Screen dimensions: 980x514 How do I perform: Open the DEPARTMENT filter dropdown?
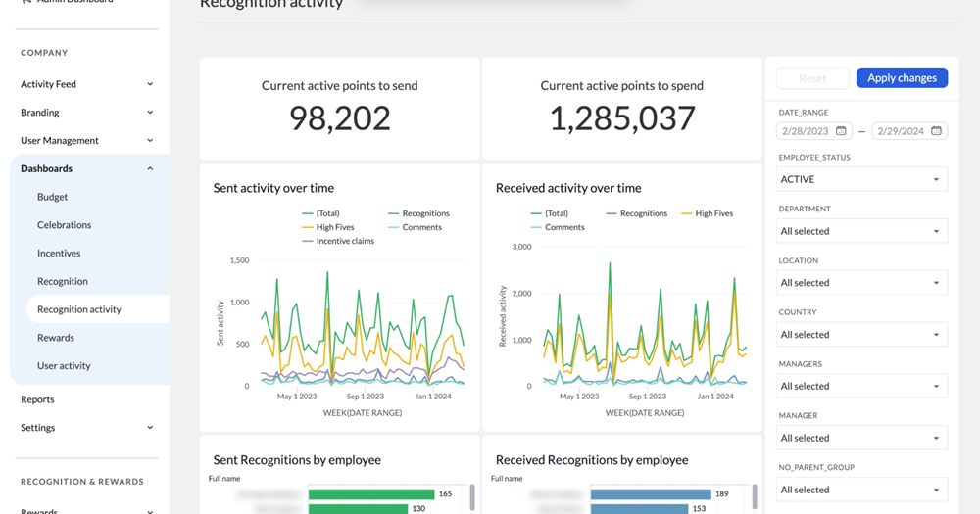[861, 231]
